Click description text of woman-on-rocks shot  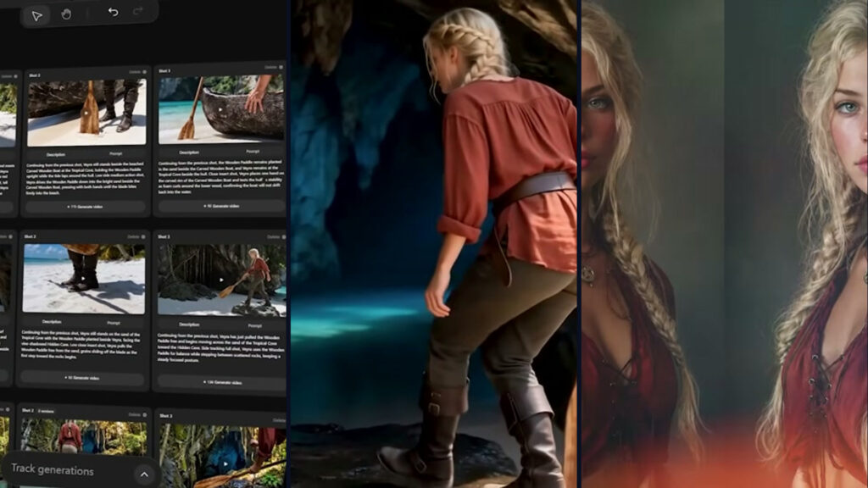tap(220, 348)
